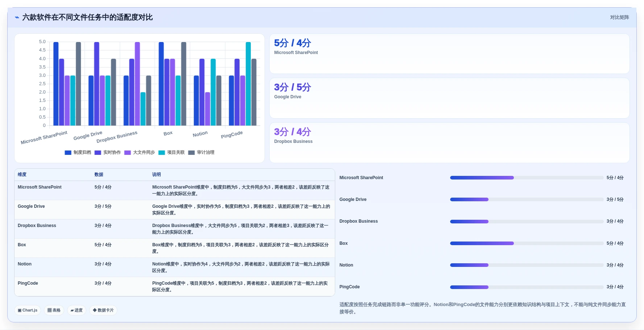Click the Dropbox Business progress bar
This screenshot has width=644, height=330.
[527, 222]
